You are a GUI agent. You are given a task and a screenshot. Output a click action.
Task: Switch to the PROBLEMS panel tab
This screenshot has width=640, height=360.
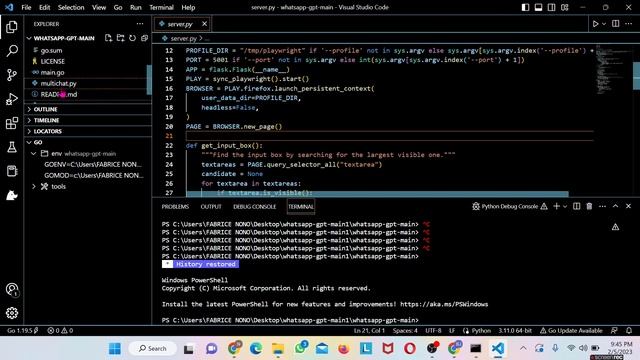click(175, 207)
